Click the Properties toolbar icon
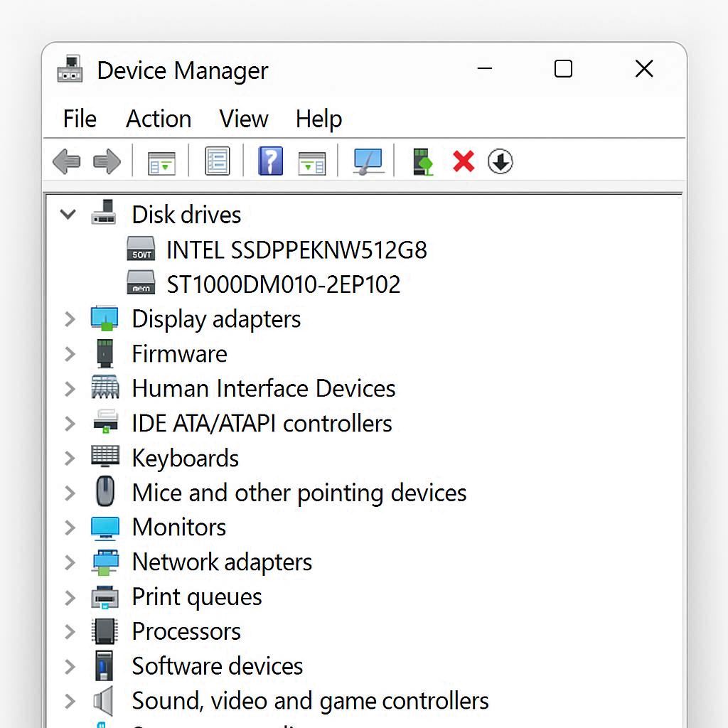 pyautogui.click(x=218, y=161)
